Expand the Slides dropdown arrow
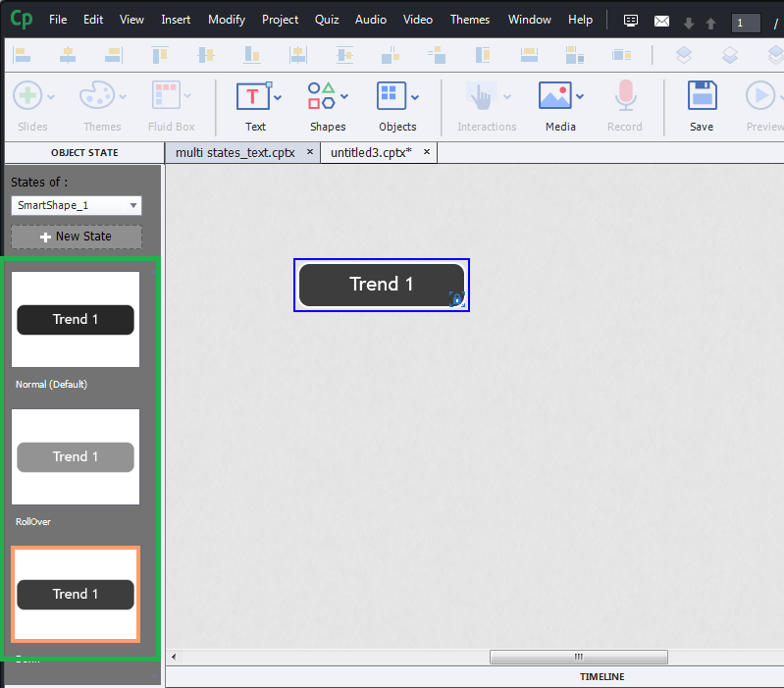This screenshot has width=784, height=688. [50, 96]
